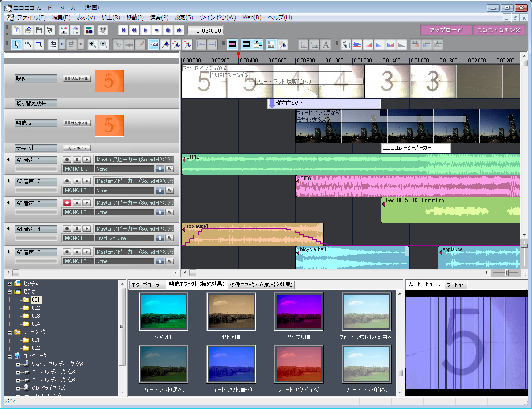Viewport: 532px width, 409px height.
Task: Click the film clapper with colored dots icon
Action: point(64,30)
